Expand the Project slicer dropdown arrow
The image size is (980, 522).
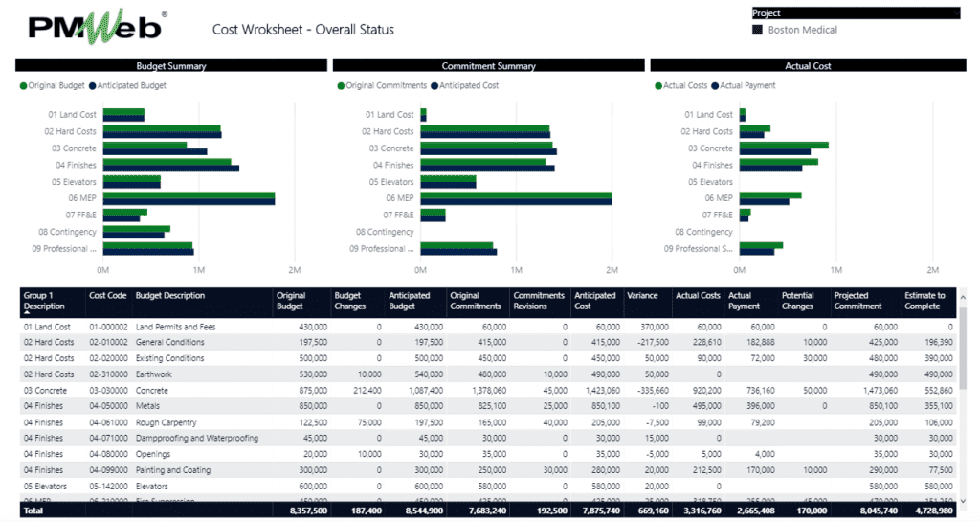point(956,13)
